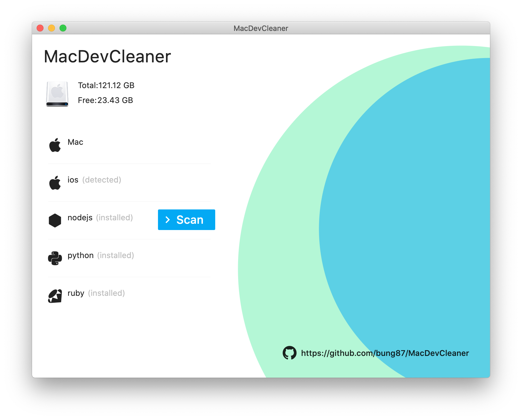Click the hexagon nodejs icon
The image size is (522, 420).
pyautogui.click(x=55, y=221)
